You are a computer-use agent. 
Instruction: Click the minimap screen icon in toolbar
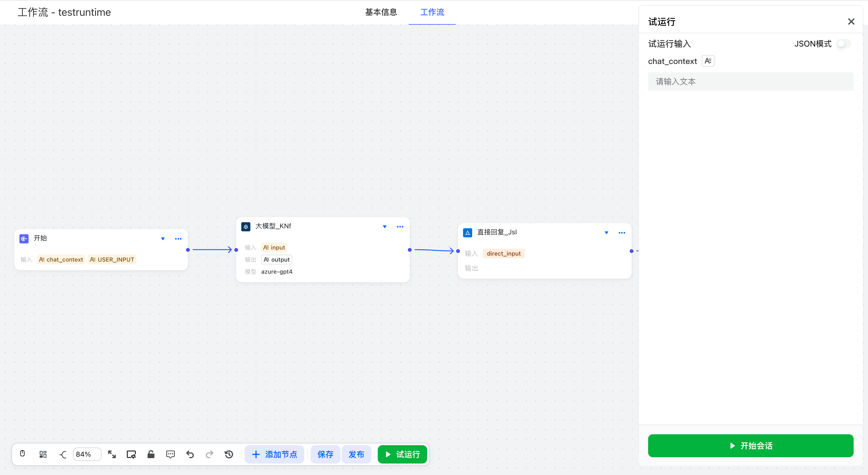point(131,454)
